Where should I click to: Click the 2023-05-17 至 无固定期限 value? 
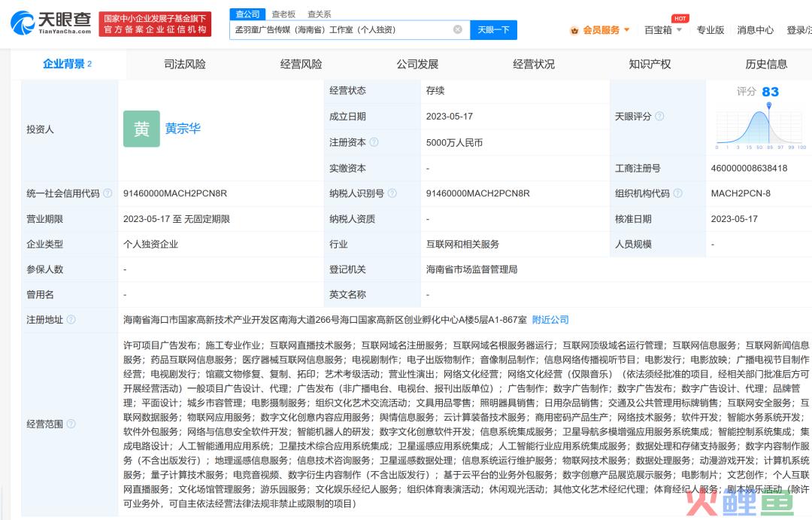point(177,219)
